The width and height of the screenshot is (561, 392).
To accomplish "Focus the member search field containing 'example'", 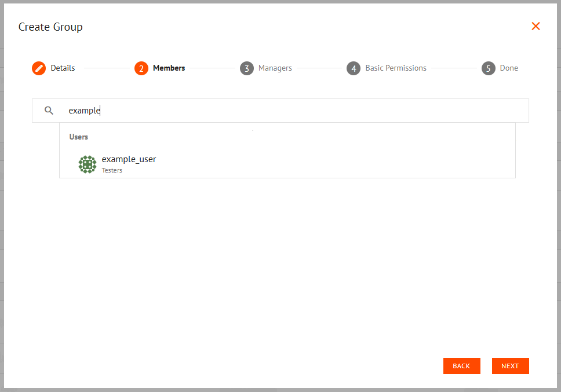I will 280,111.
